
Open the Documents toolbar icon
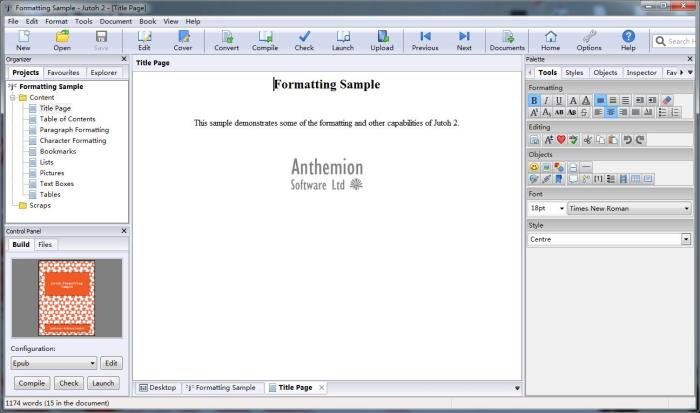pos(507,40)
